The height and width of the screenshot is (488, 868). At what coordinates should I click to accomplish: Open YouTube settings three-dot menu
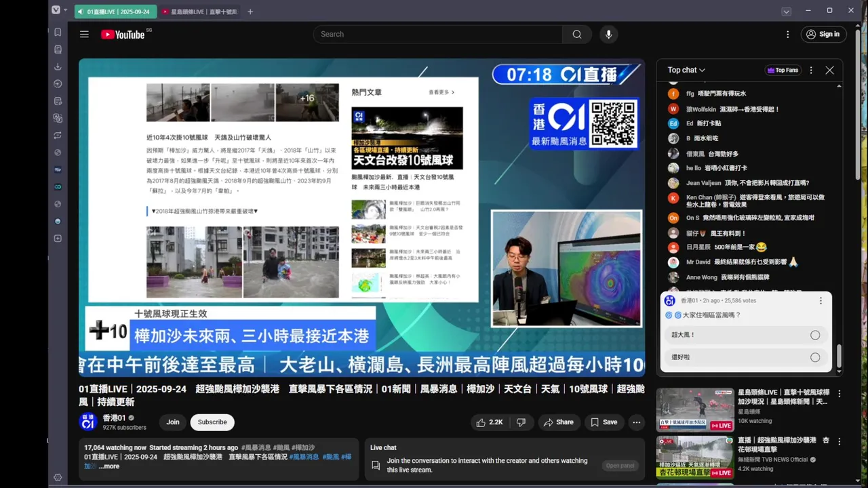(787, 34)
